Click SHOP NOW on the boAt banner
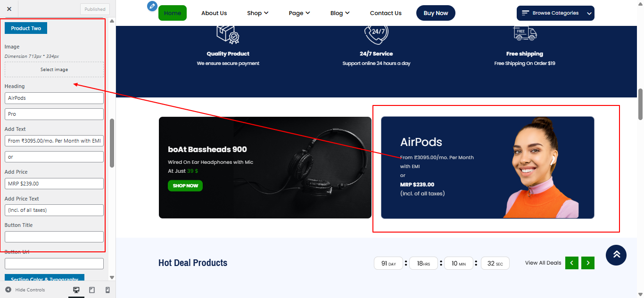The height and width of the screenshot is (298, 644). point(185,185)
